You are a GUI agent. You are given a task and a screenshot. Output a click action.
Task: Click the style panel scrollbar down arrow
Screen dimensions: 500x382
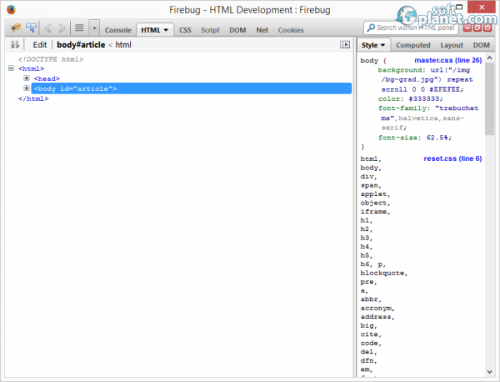[489, 372]
